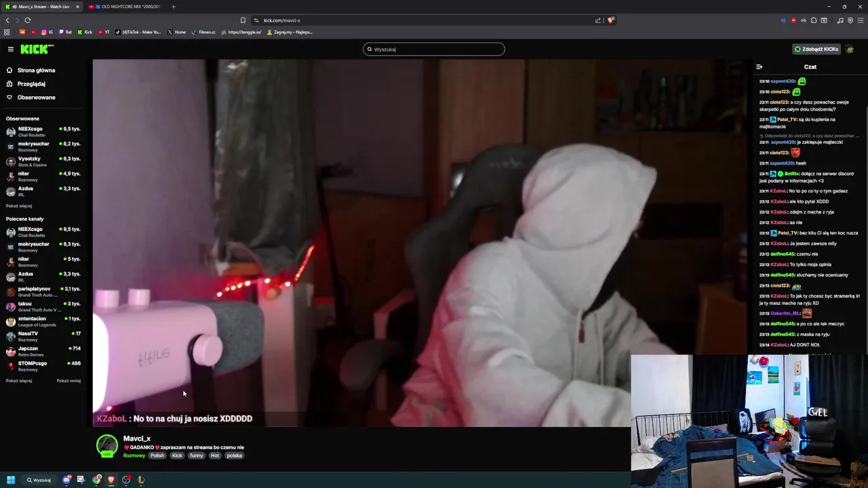Open STOMPcsgo channel in recommended list
This screenshot has width=868, height=488.
tap(43, 366)
